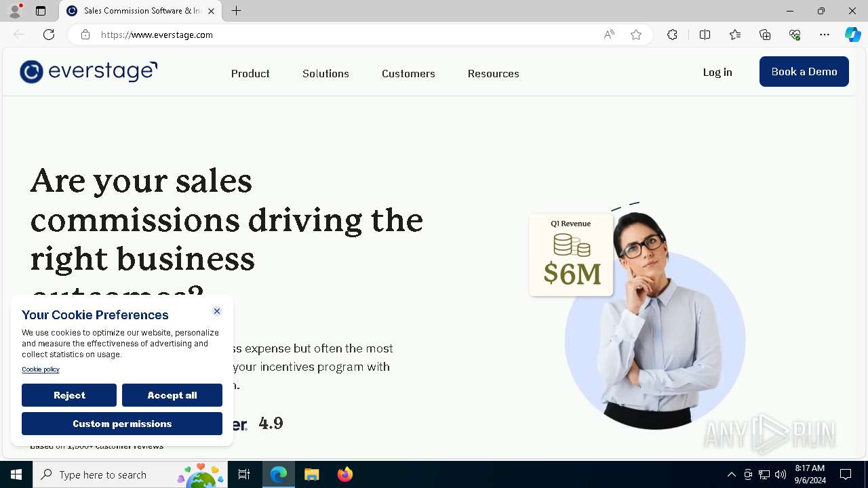Screen dimensions: 868x488
Task: Open network settings tray icon
Action: (x=764, y=474)
